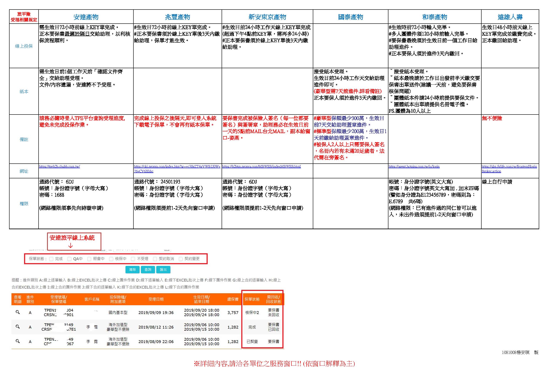The image size is (555, 392).
Task: Click the 遠雄人壽 column heading
Action: tap(510, 17)
